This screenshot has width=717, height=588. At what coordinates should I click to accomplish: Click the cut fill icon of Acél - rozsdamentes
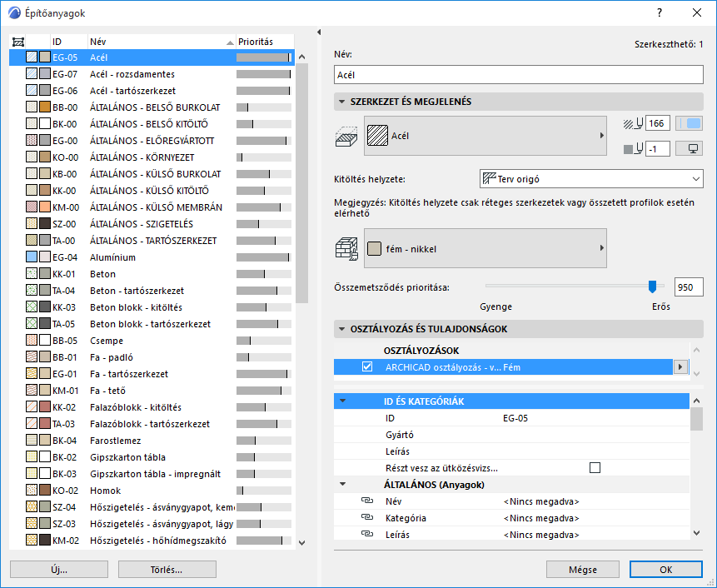pos(32,74)
